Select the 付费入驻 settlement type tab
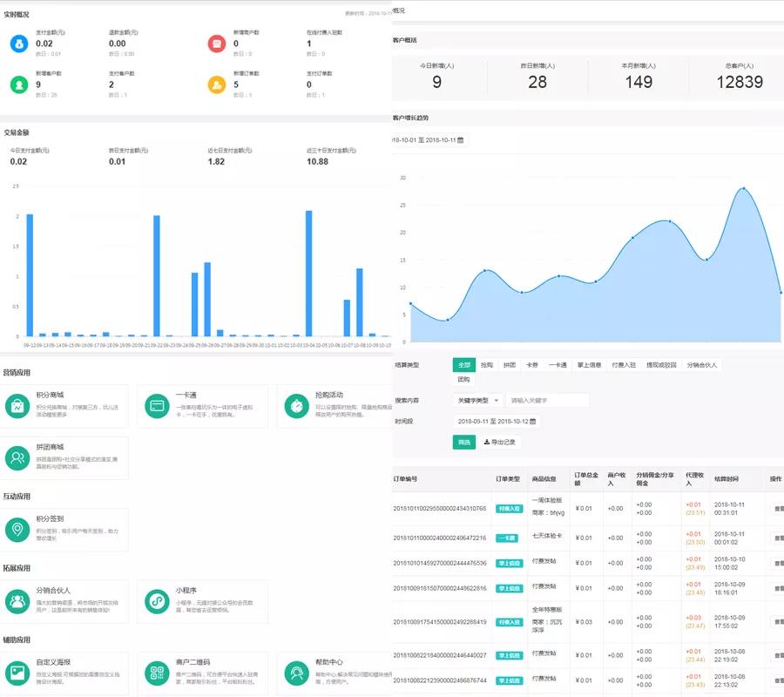This screenshot has height=697, width=784. [624, 365]
